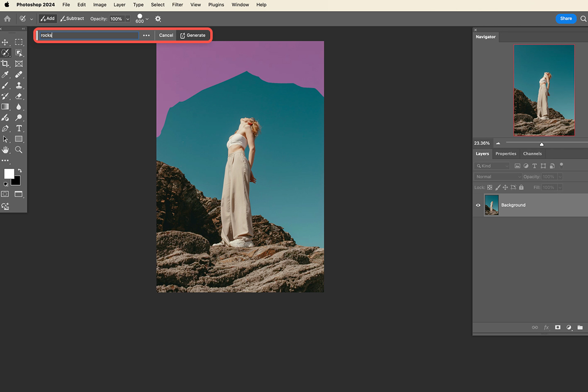Click the rocks prompt text field
This screenshot has width=588, height=392.
(x=89, y=35)
